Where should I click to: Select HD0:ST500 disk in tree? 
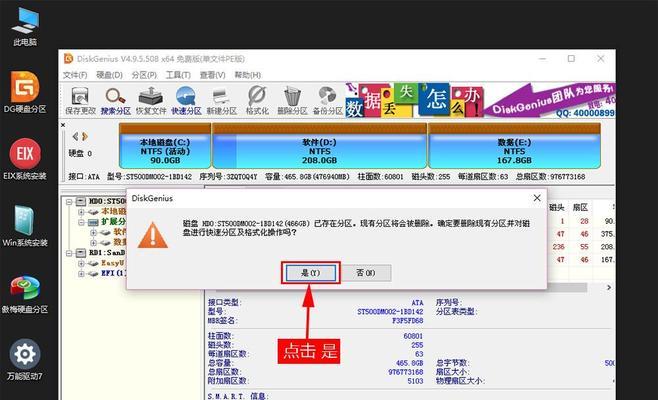tap(107, 201)
